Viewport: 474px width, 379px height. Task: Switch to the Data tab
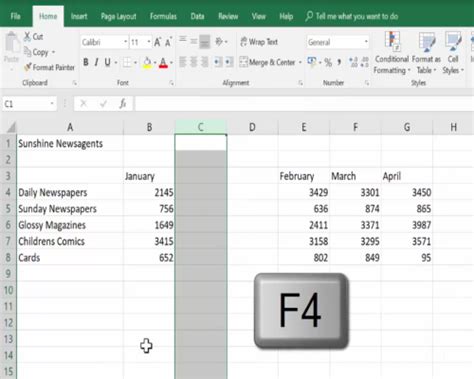click(197, 16)
